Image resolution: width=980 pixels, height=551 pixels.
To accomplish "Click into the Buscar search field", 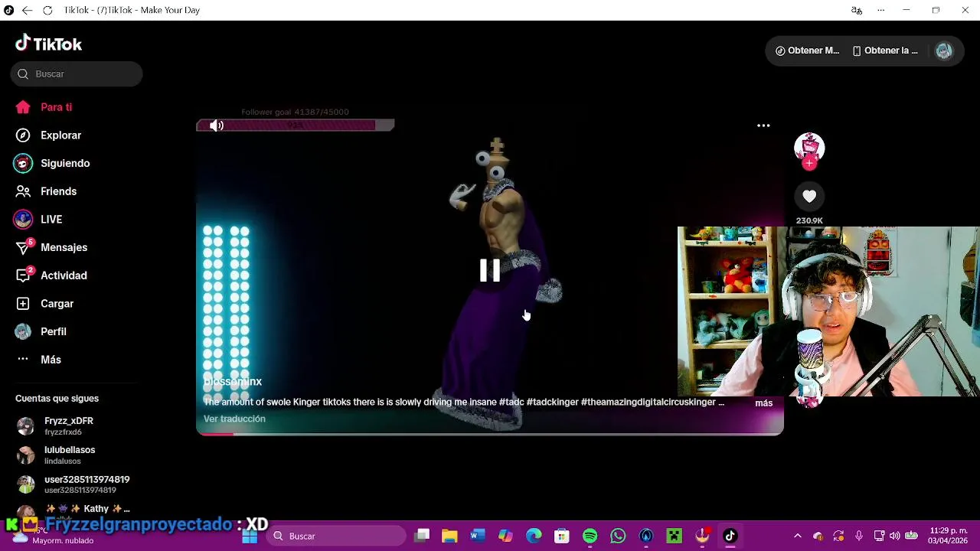I will click(x=77, y=74).
